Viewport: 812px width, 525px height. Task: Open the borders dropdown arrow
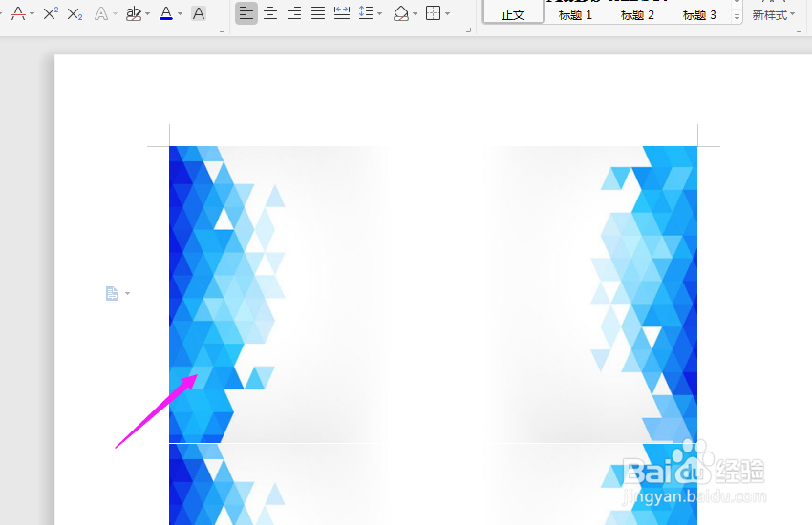[x=447, y=14]
